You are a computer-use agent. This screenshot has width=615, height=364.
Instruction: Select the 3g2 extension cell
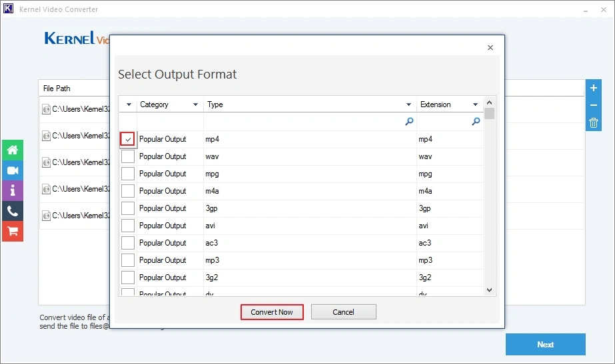coord(450,277)
